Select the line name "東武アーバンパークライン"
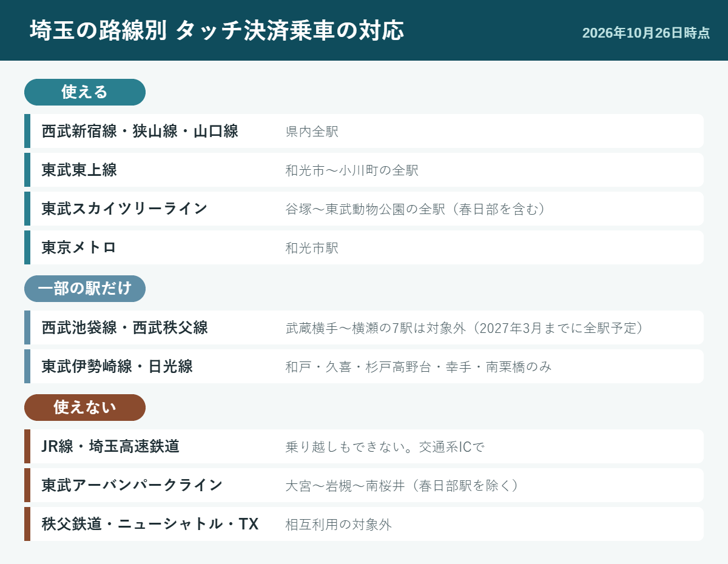This screenshot has width=728, height=564. click(x=132, y=485)
